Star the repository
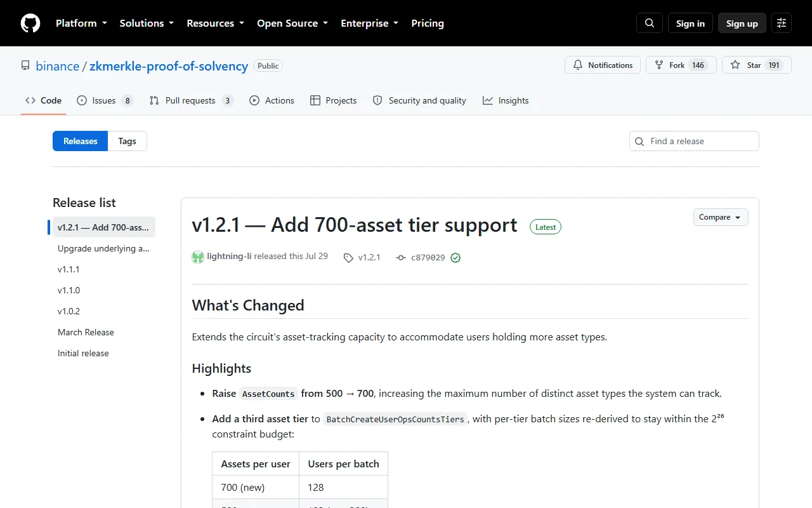This screenshot has width=812, height=508. pos(757,65)
